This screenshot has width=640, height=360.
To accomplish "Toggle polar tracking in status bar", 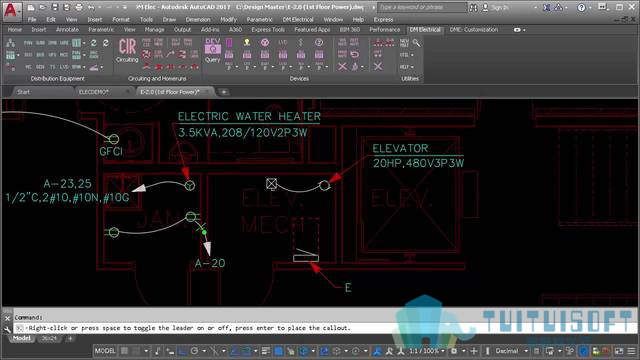I will (194, 351).
